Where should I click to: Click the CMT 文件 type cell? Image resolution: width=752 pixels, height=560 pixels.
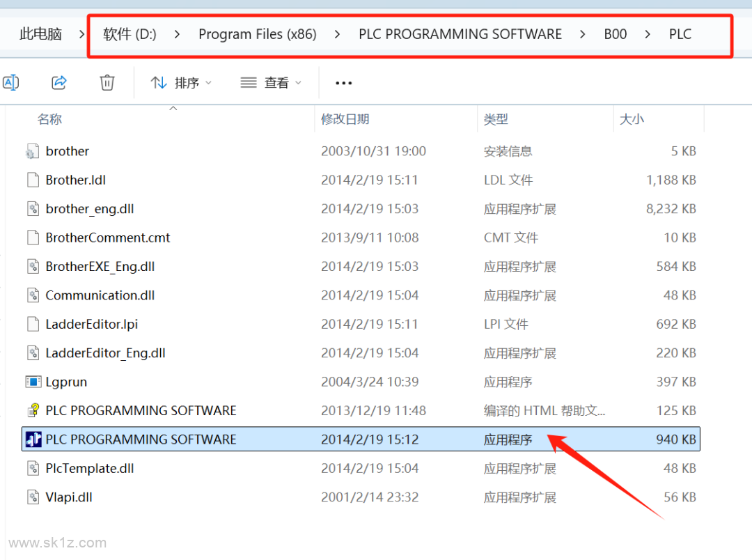pos(511,238)
